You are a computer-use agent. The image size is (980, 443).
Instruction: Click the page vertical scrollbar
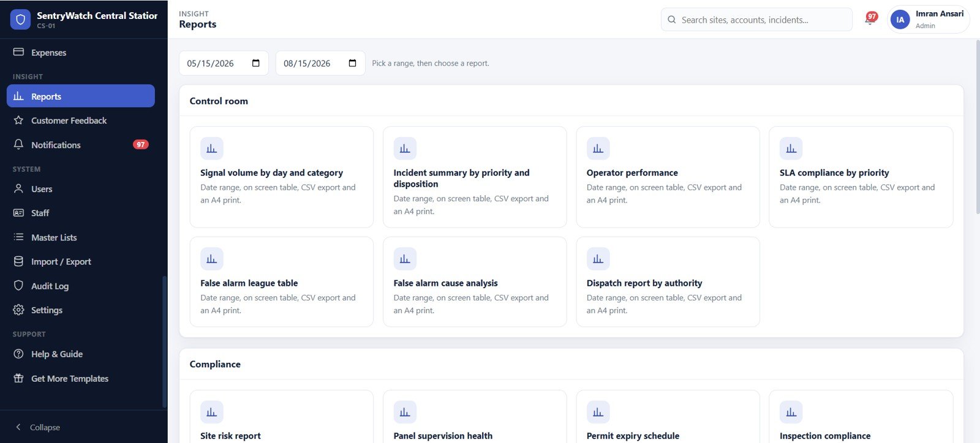pyautogui.click(x=978, y=127)
